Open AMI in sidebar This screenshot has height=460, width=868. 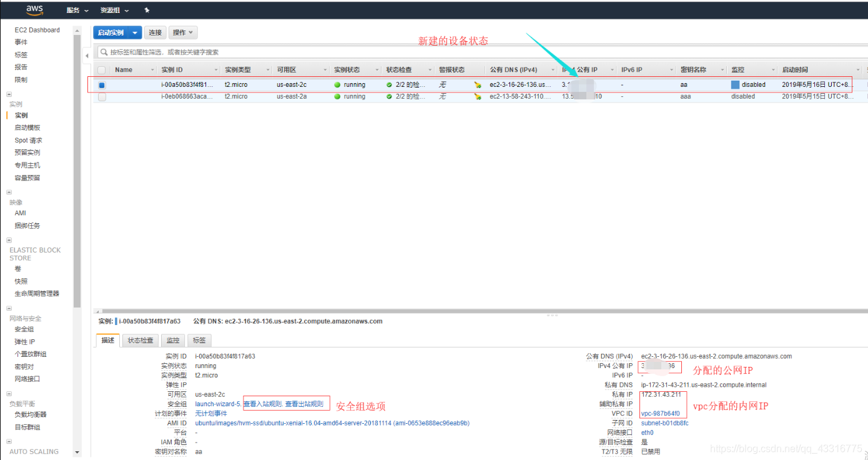coord(21,213)
